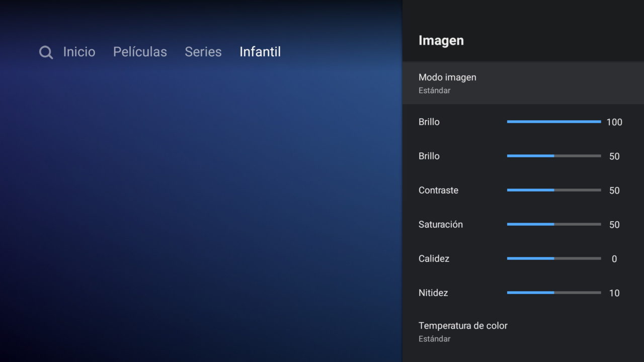The width and height of the screenshot is (644, 362).
Task: Go to the Inicio tab
Action: point(79,52)
